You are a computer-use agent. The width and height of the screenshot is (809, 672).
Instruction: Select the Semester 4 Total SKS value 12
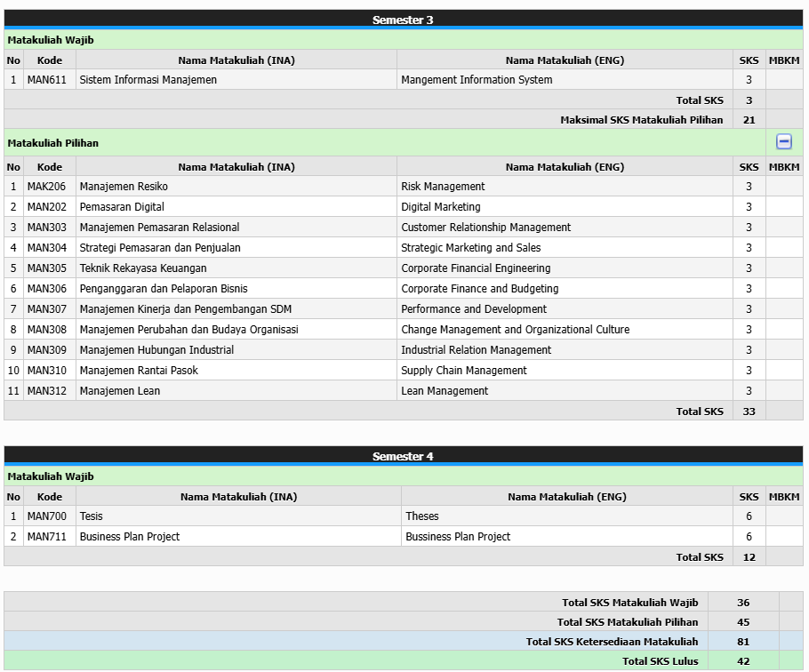click(749, 557)
